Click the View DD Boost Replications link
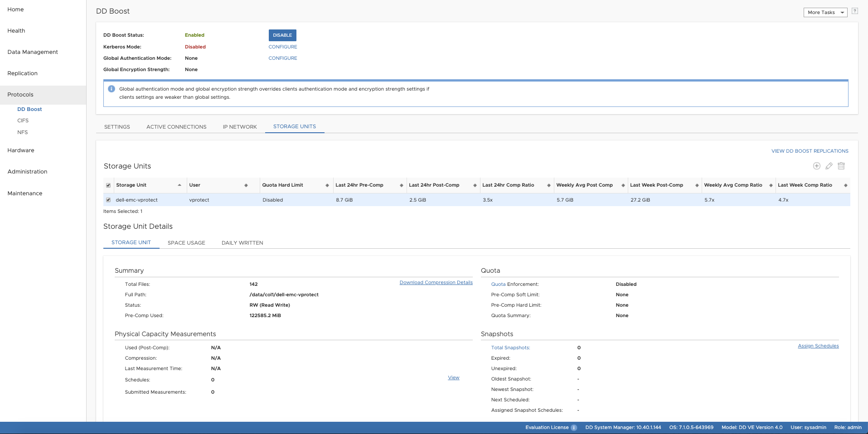This screenshot has width=868, height=434. pos(810,151)
